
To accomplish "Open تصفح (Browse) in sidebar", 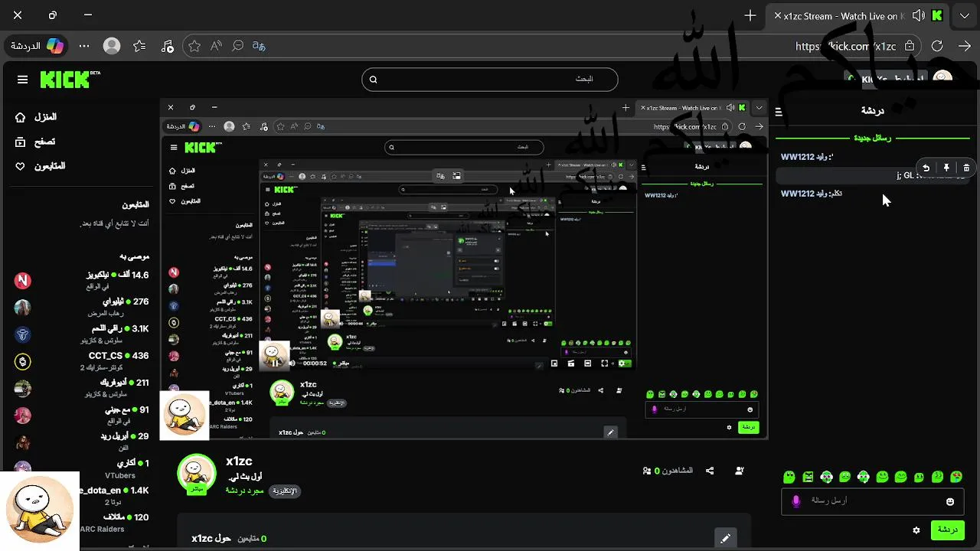I will [35, 142].
